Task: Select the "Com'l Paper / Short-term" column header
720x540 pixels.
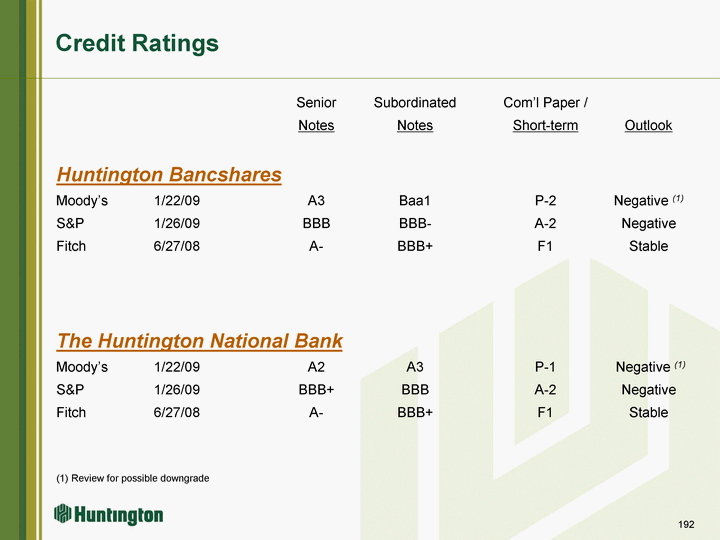Action: [x=545, y=114]
